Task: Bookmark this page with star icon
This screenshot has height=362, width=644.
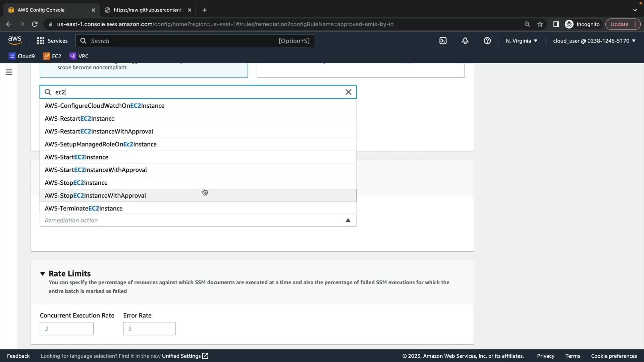Action: point(540,24)
